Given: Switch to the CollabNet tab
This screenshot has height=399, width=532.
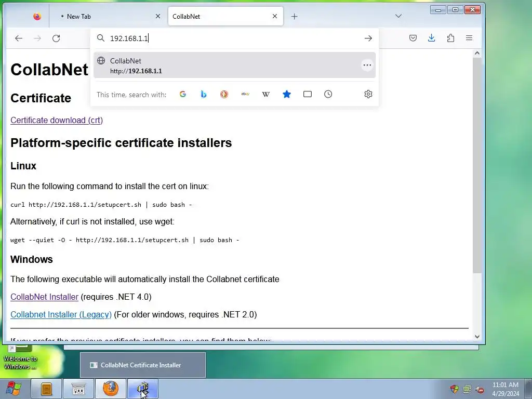Looking at the screenshot, I should point(225,16).
